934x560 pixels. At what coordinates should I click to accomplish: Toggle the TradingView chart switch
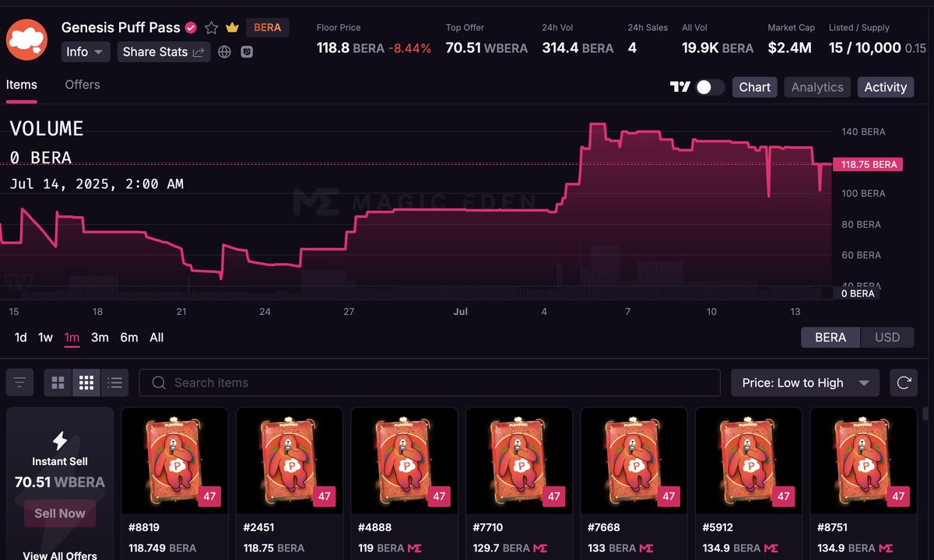[x=710, y=87]
